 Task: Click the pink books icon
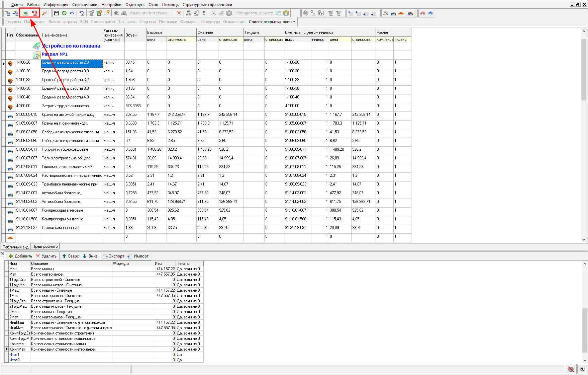click(x=423, y=13)
